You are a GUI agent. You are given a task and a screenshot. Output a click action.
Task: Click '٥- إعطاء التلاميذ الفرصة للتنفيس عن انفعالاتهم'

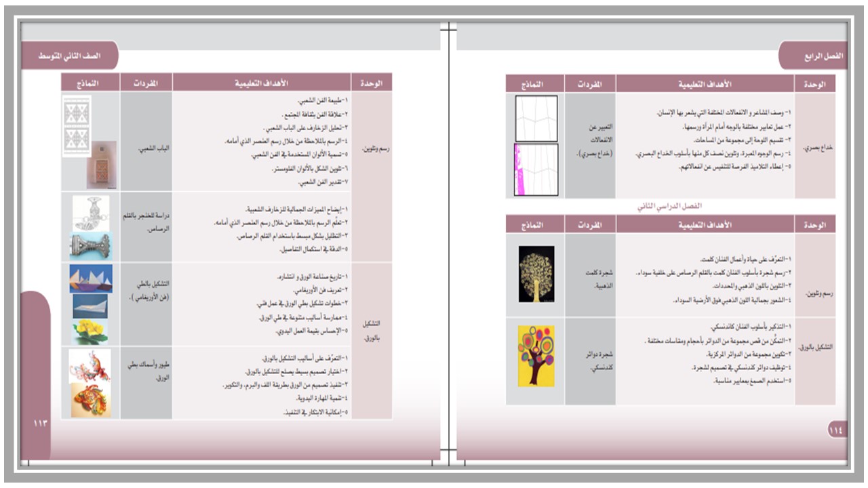click(x=735, y=167)
